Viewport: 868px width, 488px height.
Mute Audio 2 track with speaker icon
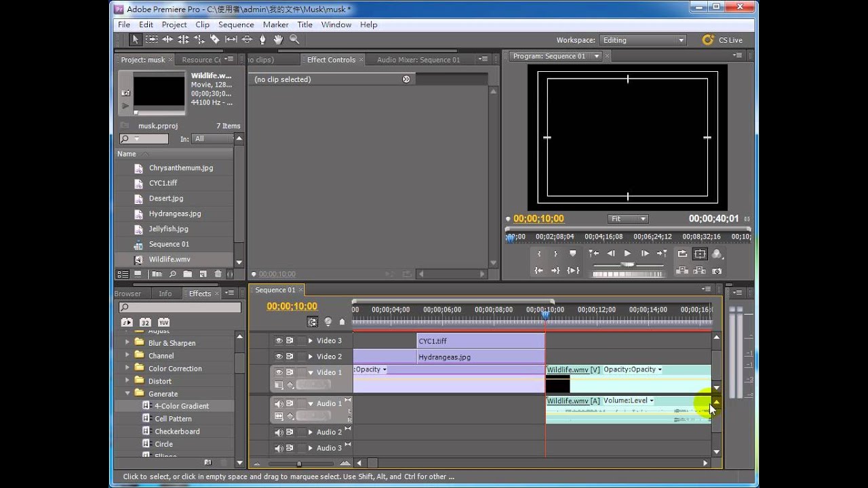pos(278,432)
